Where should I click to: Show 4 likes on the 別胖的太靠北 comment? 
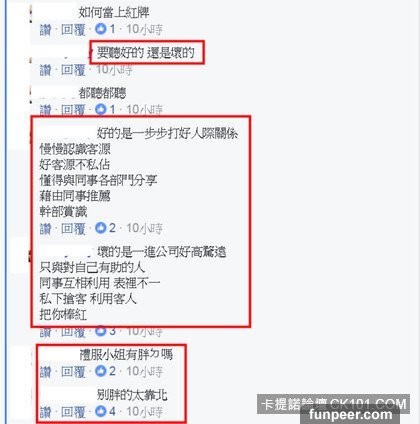(x=105, y=411)
